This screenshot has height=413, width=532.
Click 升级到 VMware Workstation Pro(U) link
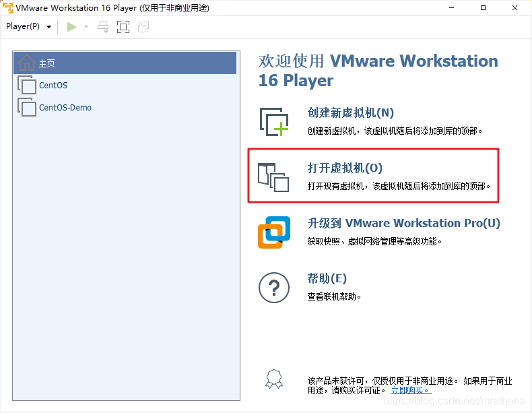[x=404, y=223]
